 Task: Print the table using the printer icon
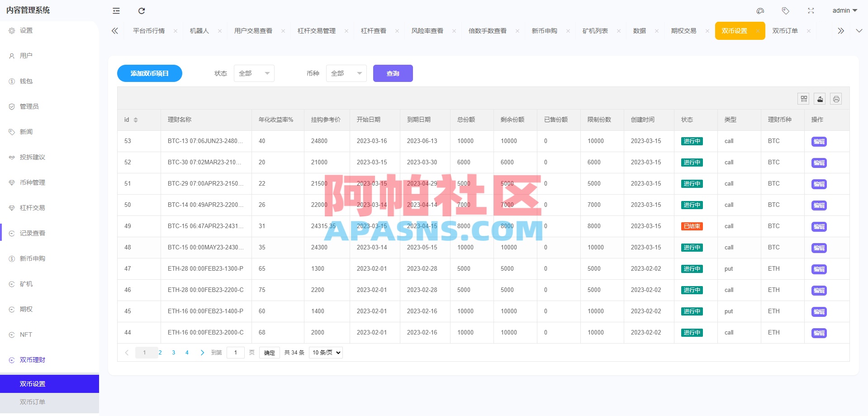[x=835, y=98]
